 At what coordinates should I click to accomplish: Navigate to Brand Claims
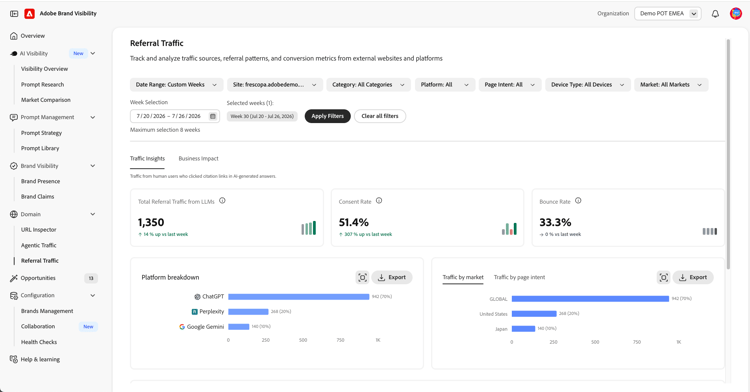[38, 196]
